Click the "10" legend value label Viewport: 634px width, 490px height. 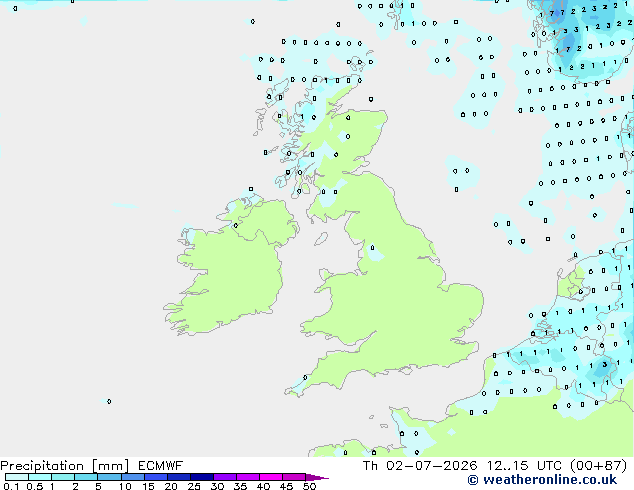click(x=125, y=486)
